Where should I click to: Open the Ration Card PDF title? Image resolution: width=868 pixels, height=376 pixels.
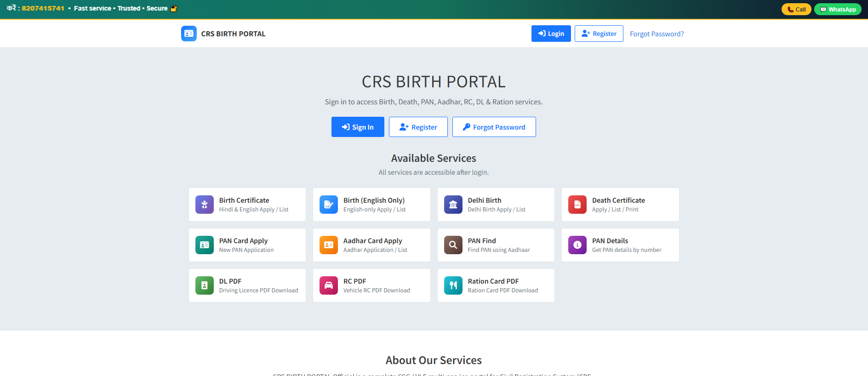(x=493, y=281)
